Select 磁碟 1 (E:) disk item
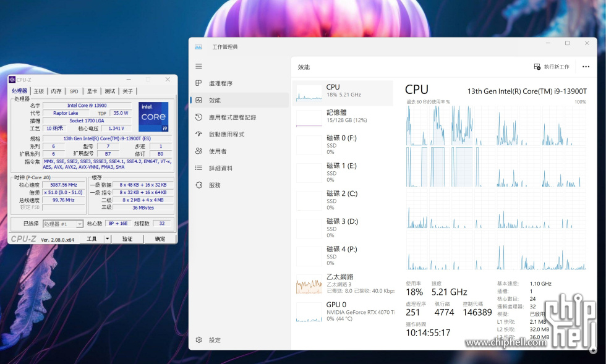606x364 pixels. (x=343, y=172)
